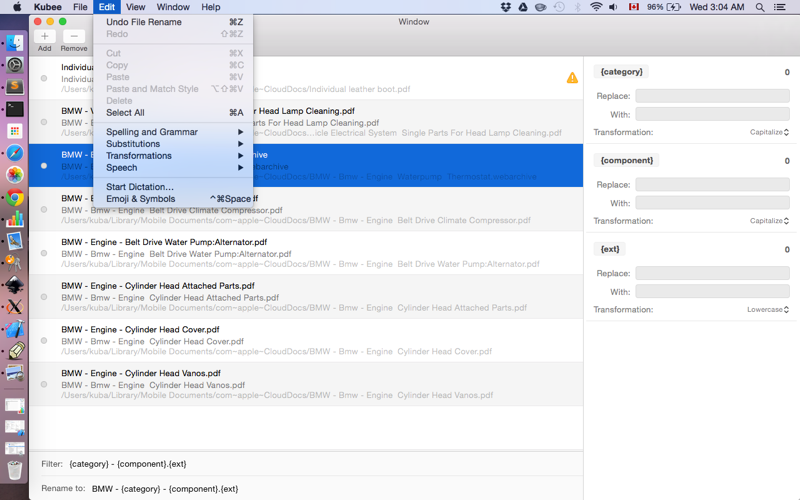Launch Sublime Text from the Dock

click(x=15, y=87)
